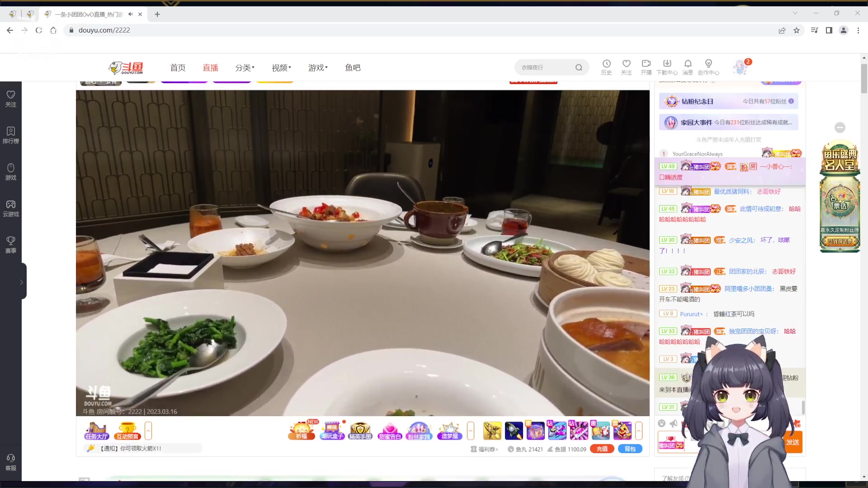Toggle browser side panel icon
Image resolution: width=868 pixels, height=488 pixels.
pyautogui.click(x=829, y=30)
